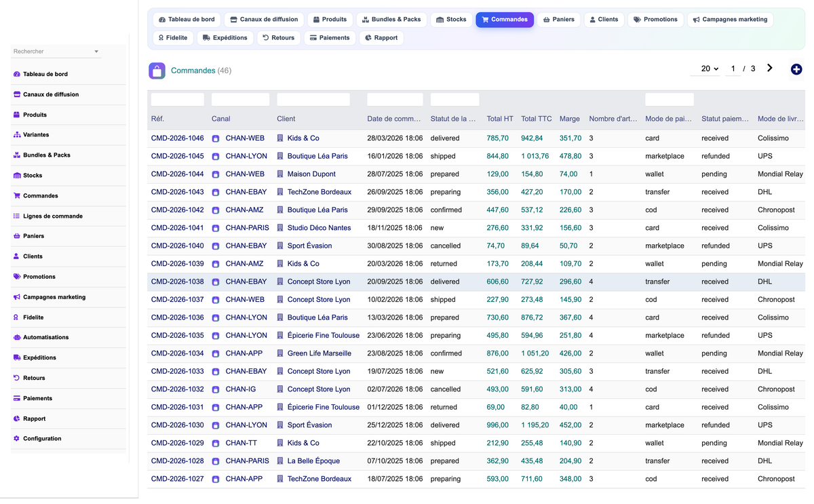Open Tableau de bord in sidebar

(45, 74)
